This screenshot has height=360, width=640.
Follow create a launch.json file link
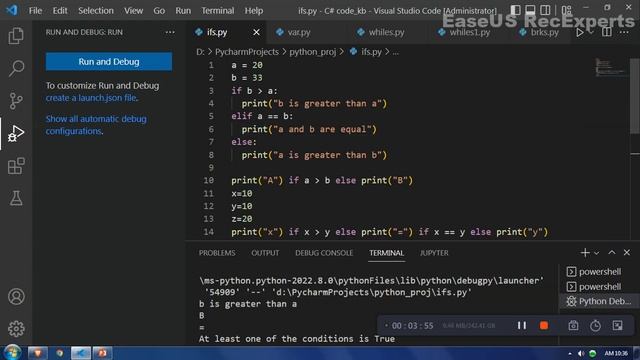[91, 98]
